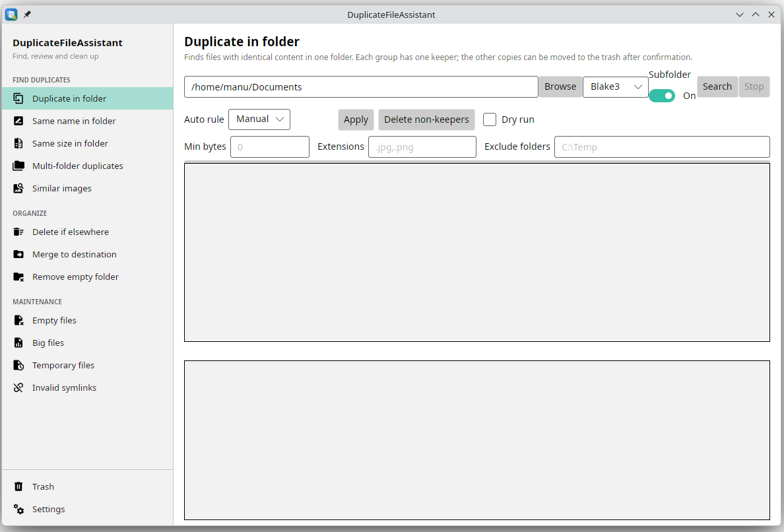Viewport: 784px width, 532px height.
Task: Open Big files page
Action: coord(88,343)
